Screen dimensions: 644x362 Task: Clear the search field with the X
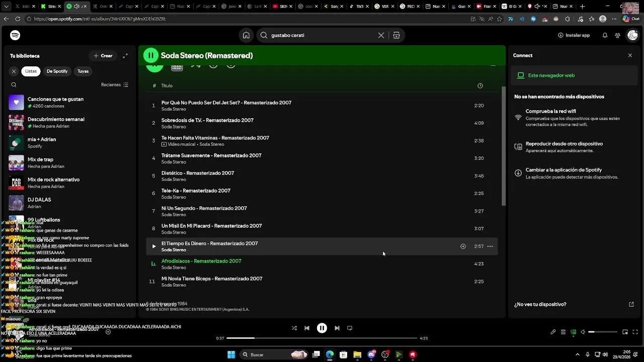point(381,35)
